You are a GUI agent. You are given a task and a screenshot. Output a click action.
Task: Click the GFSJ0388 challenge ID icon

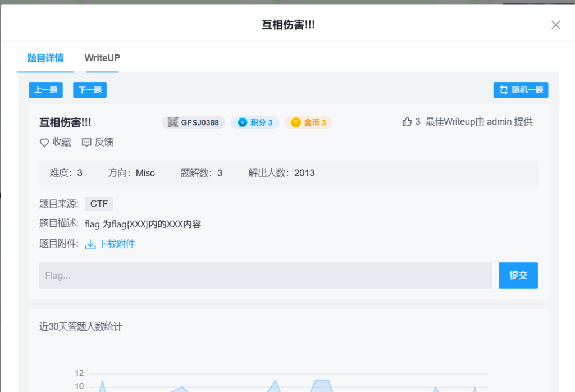click(173, 122)
